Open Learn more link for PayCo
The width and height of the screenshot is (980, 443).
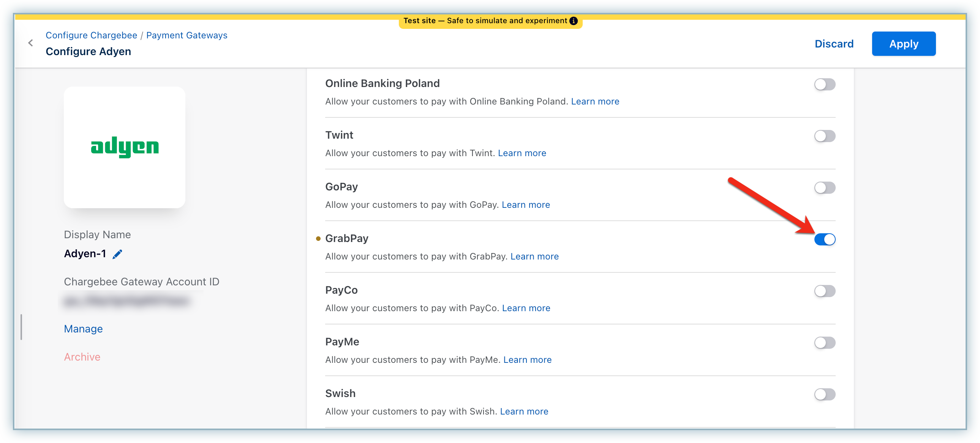(526, 308)
